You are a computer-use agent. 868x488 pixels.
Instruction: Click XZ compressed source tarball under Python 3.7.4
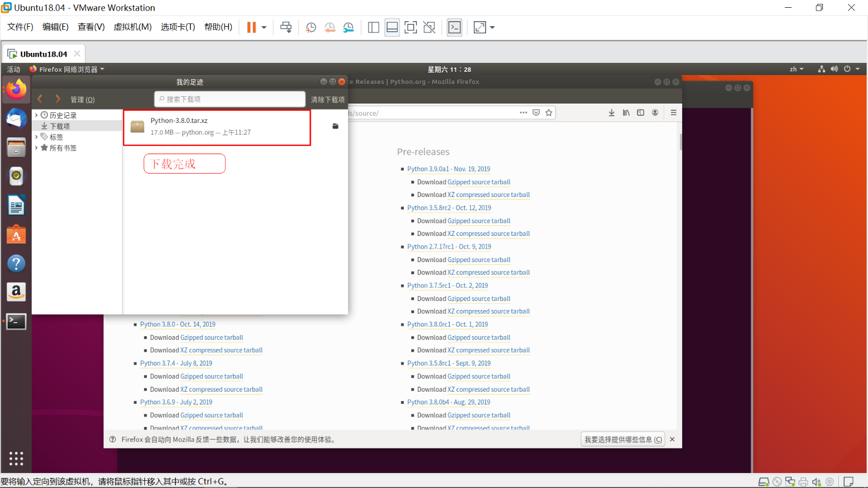pyautogui.click(x=222, y=390)
